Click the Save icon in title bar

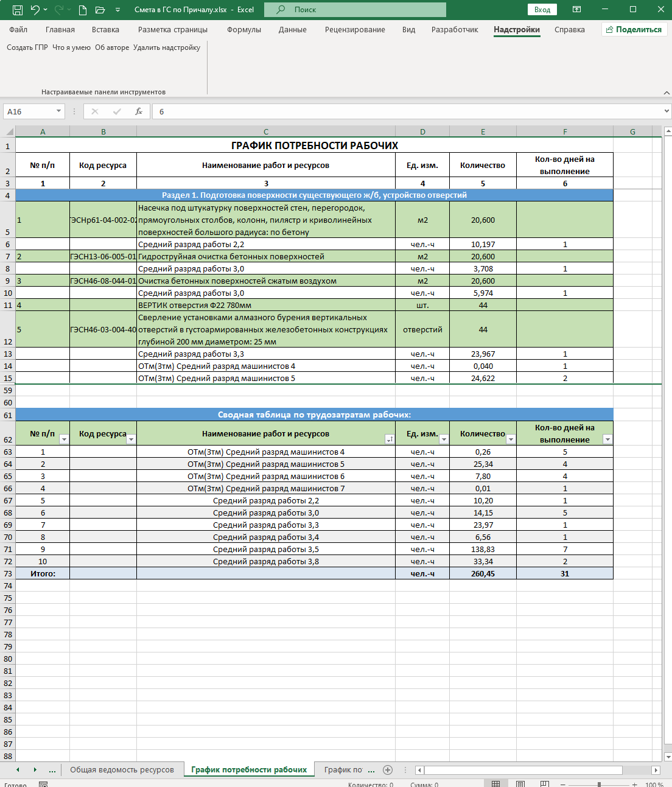pos(18,10)
